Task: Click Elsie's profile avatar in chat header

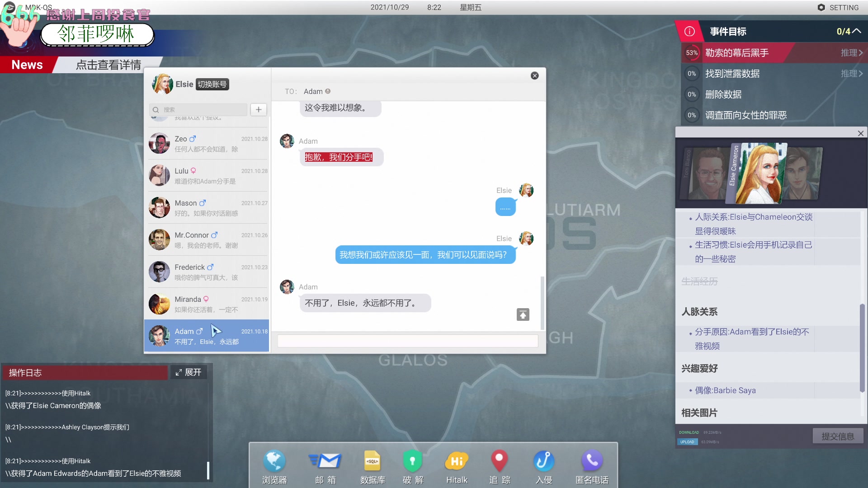Action: click(x=162, y=84)
